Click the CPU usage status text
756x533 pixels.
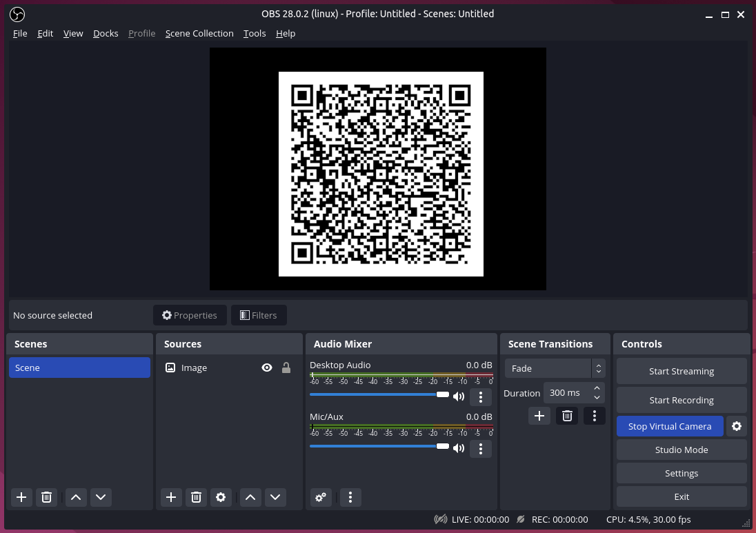click(648, 519)
